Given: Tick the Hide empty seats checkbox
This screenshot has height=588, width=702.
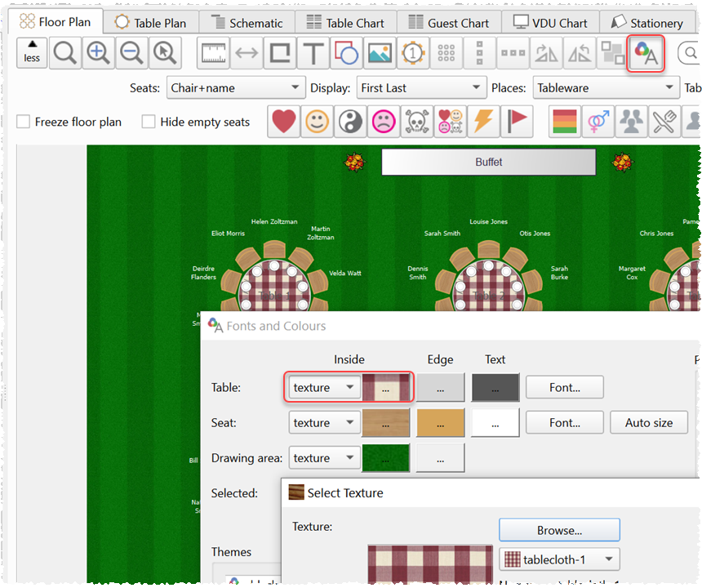Looking at the screenshot, I should point(149,122).
